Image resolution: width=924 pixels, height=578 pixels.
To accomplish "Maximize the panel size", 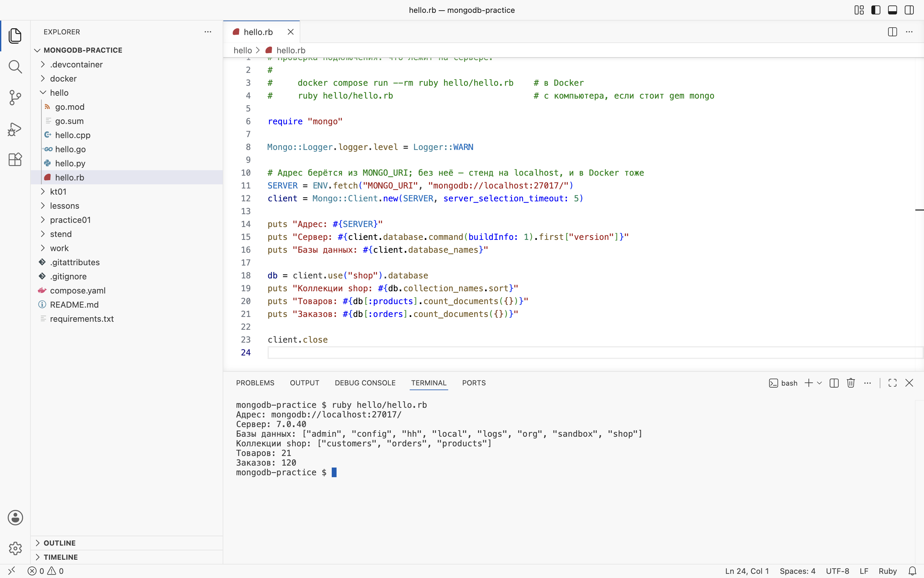I will [x=892, y=383].
